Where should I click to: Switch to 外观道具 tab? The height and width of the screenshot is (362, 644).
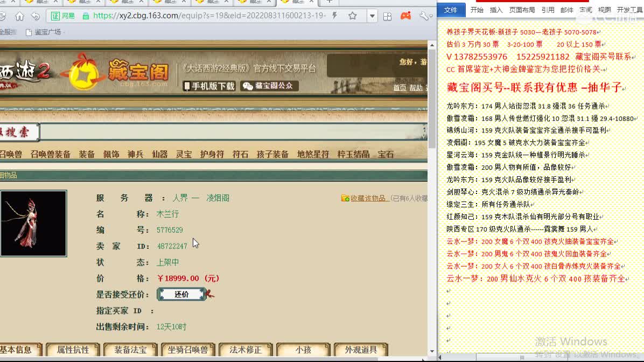point(361,350)
